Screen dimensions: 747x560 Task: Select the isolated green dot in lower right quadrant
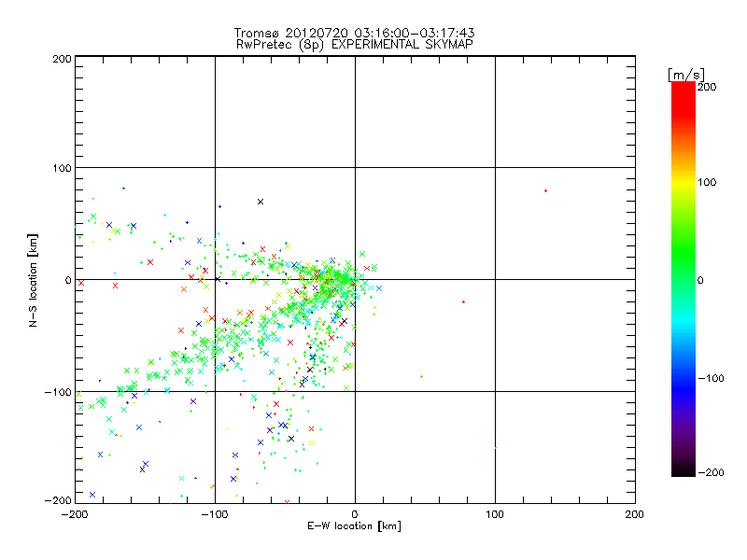point(421,376)
